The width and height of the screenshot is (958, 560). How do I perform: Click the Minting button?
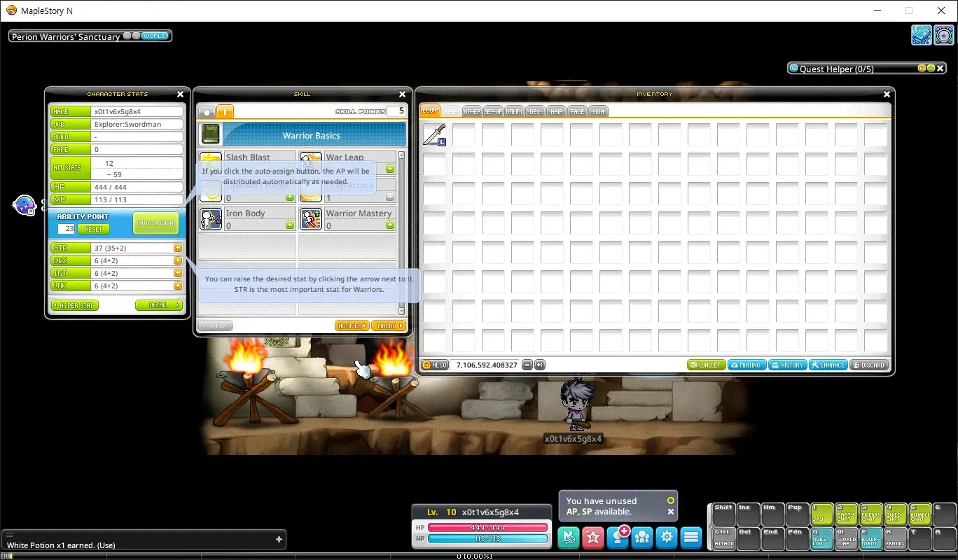(747, 365)
